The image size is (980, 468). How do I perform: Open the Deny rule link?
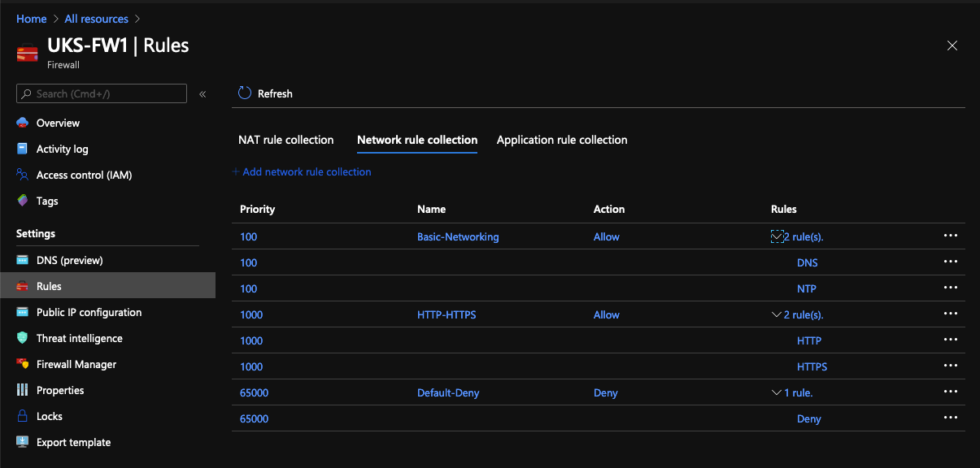(x=809, y=418)
